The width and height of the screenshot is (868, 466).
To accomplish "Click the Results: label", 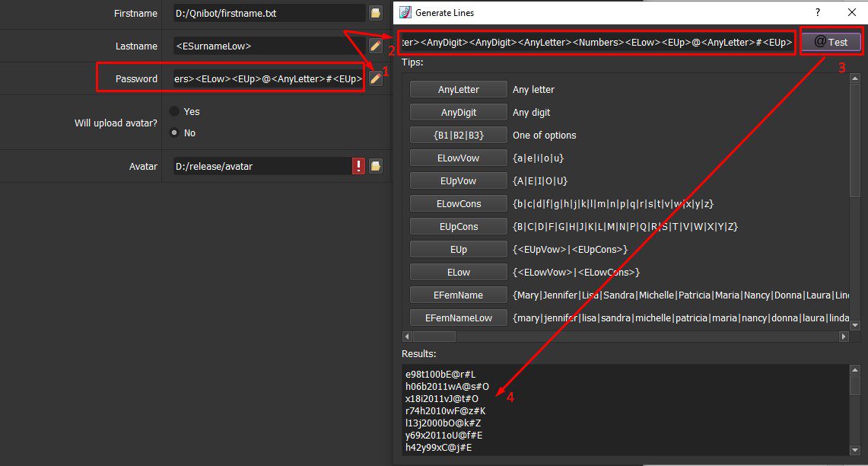I will pos(418,353).
